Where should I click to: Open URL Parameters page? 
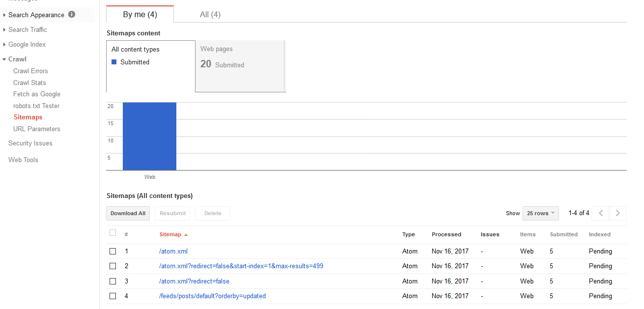coord(37,129)
